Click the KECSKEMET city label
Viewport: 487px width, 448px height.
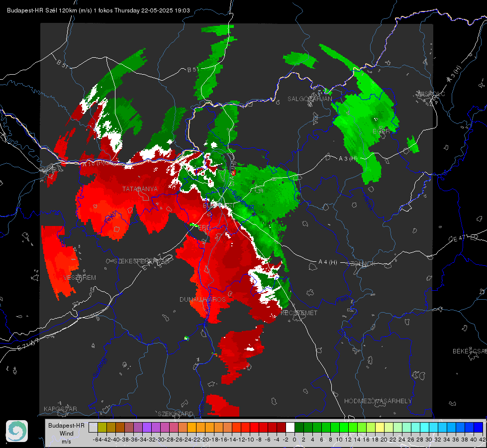point(299,313)
